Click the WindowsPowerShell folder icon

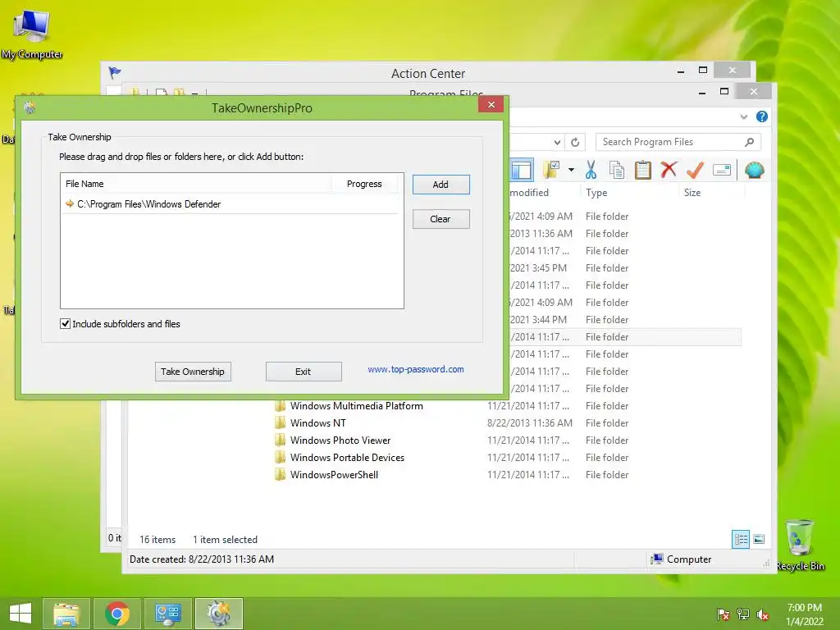click(281, 474)
